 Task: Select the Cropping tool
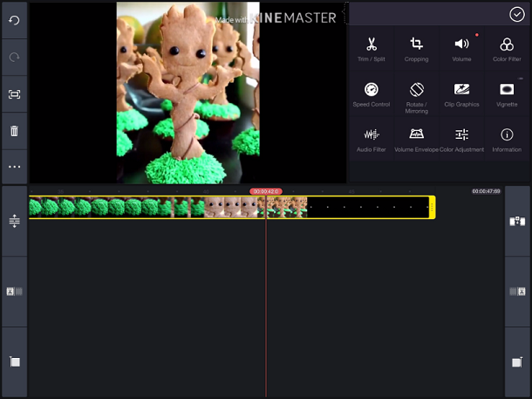click(x=416, y=49)
